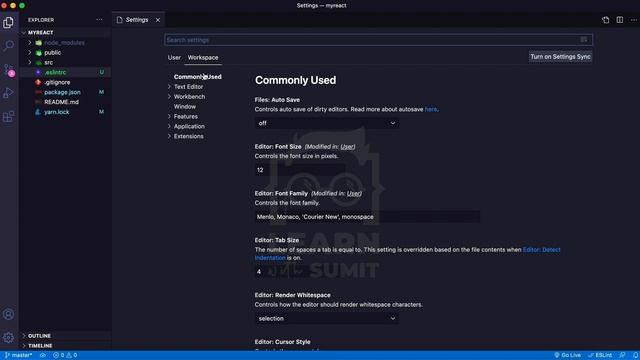Image resolution: width=640 pixels, height=360 pixels.
Task: Click Turn on Settings Sync button
Action: (x=560, y=57)
